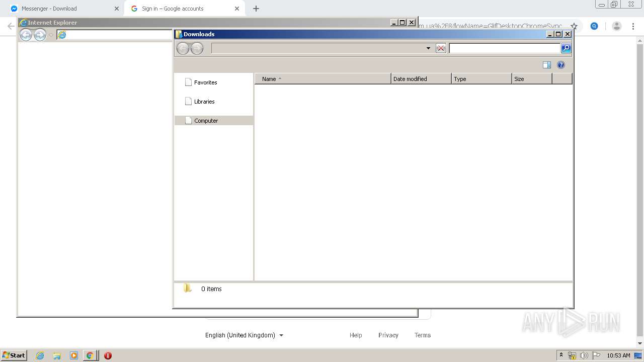
Task: Sort by the Name column
Action: click(x=323, y=79)
